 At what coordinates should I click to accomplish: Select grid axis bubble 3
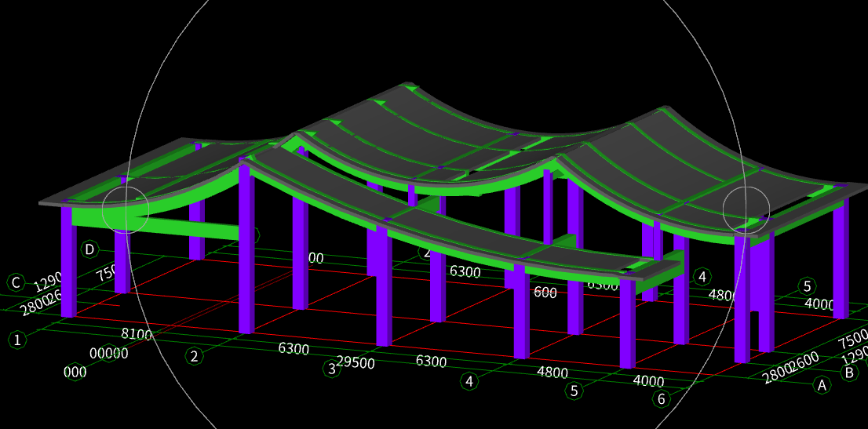click(x=332, y=369)
